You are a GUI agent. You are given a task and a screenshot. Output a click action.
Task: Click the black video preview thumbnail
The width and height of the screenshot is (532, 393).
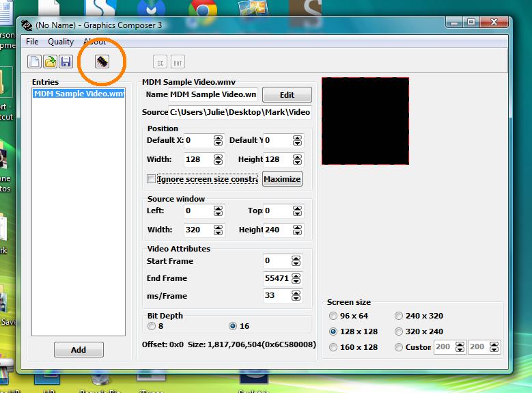[x=365, y=121]
